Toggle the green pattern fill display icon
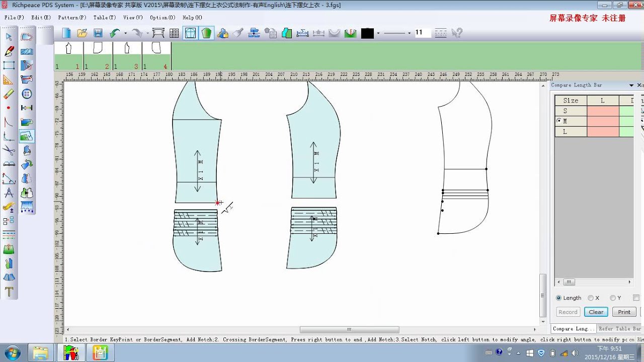 coord(206,33)
